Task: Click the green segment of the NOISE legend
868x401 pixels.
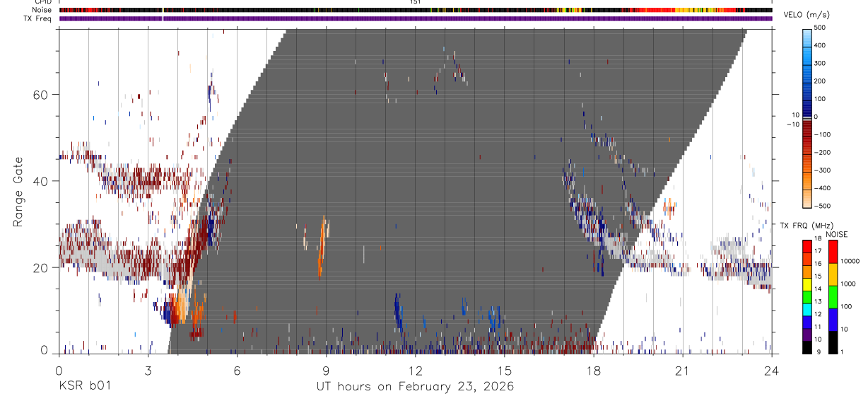Action: (832, 297)
